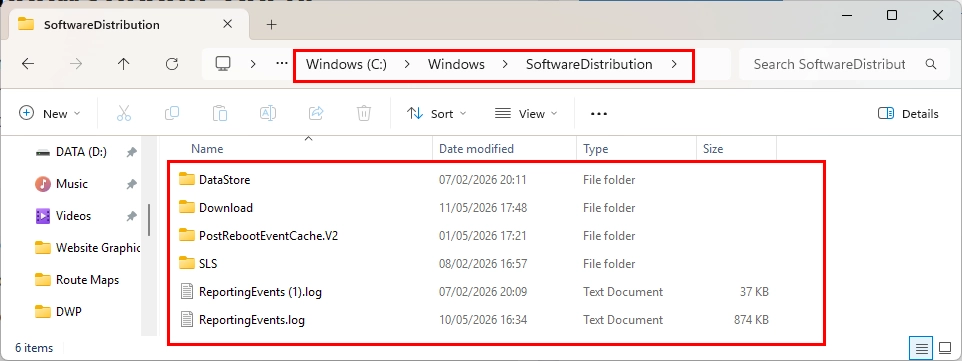This screenshot has height=361, width=962.
Task: Expand chevron after SoftwareDistribution breadcrumb
Action: (674, 64)
